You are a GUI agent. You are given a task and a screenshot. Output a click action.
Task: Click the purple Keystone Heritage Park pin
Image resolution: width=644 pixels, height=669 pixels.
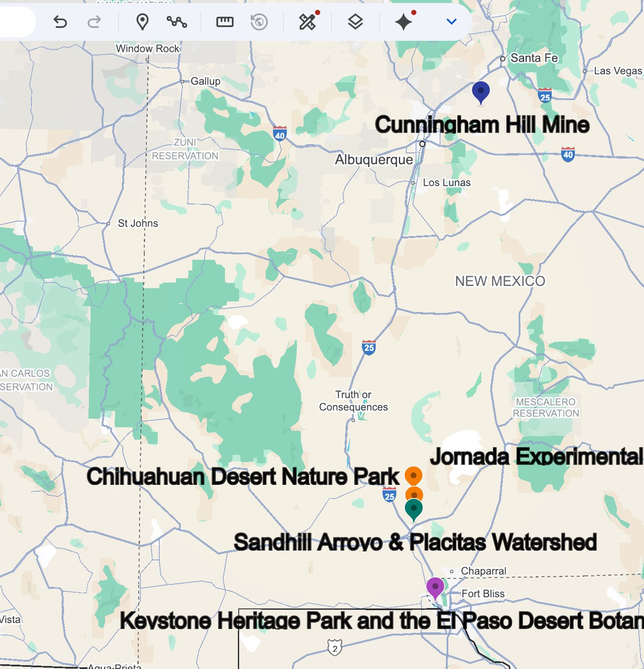pyautogui.click(x=435, y=587)
